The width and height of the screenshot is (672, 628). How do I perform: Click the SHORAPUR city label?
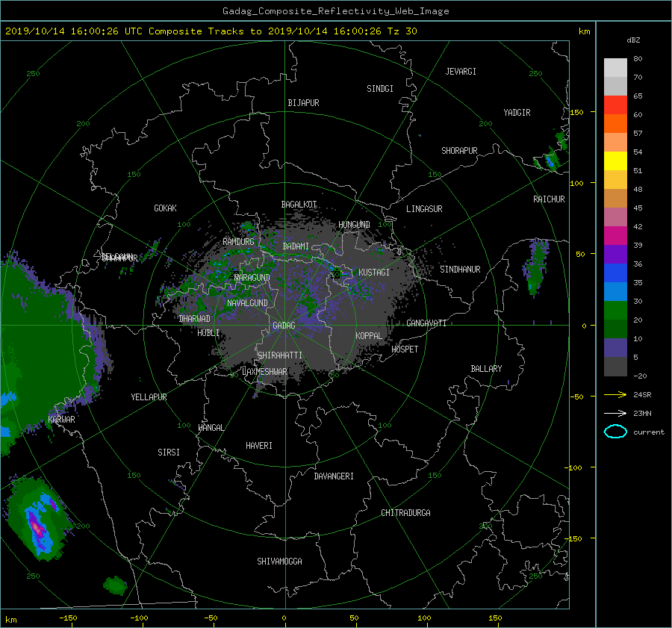click(x=459, y=151)
